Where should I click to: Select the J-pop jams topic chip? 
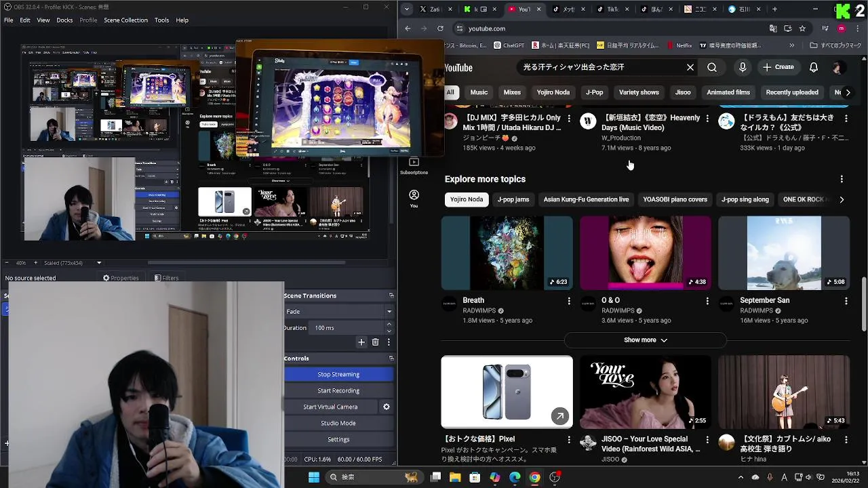tap(513, 199)
